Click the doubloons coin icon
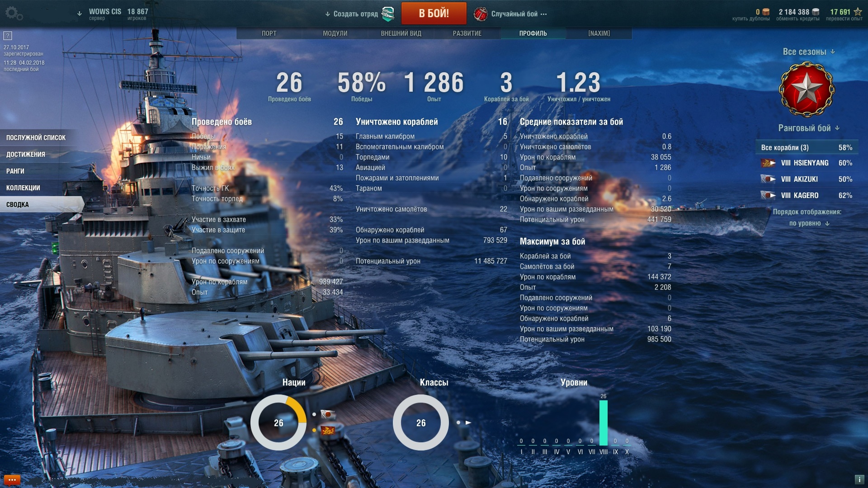 (x=766, y=12)
